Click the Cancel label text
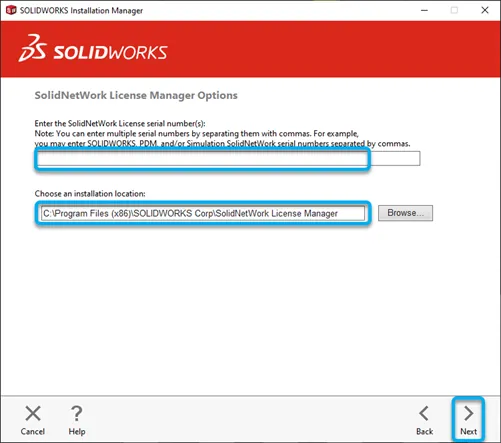The image size is (501, 443). point(33,431)
